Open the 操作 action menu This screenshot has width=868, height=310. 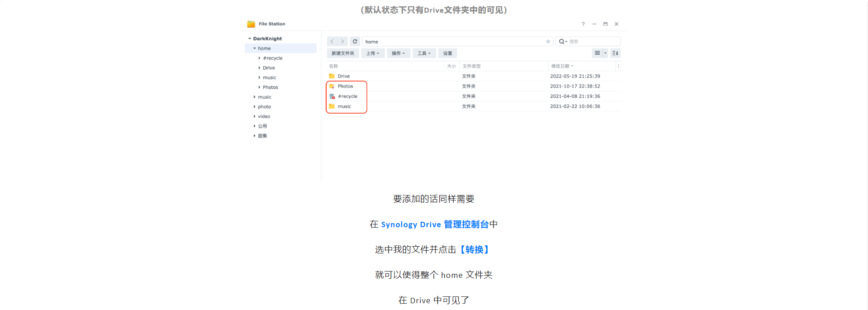point(398,53)
